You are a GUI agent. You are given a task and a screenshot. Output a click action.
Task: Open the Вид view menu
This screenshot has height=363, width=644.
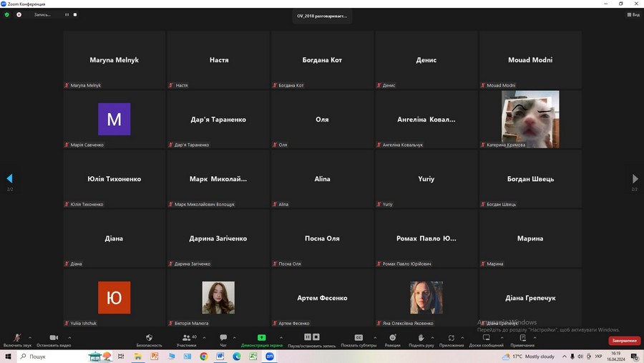633,14
